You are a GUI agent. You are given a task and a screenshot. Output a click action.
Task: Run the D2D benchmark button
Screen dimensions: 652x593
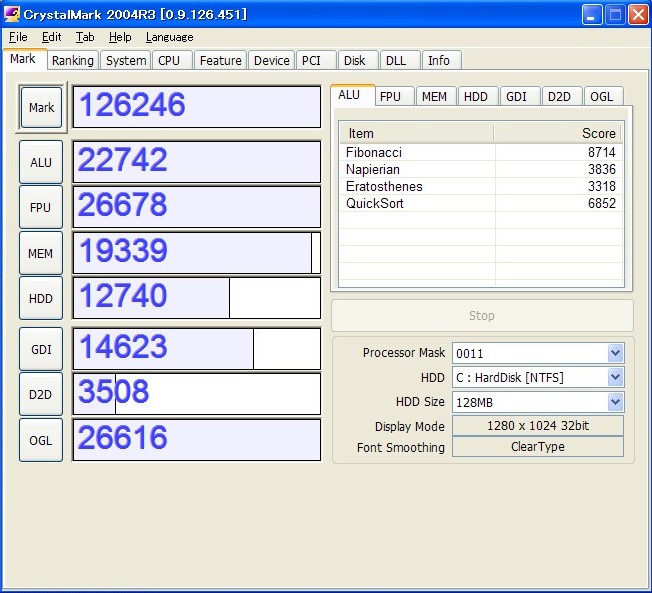(41, 394)
